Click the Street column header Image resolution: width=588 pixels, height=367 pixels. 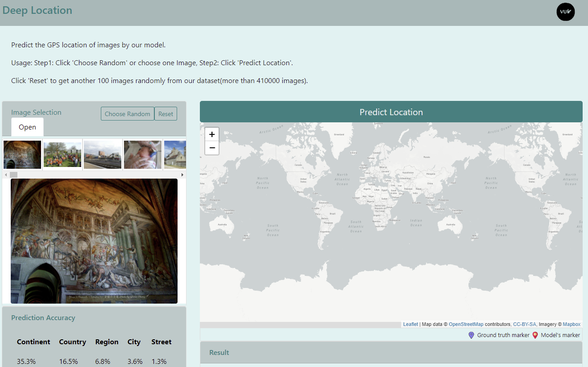pos(161,342)
